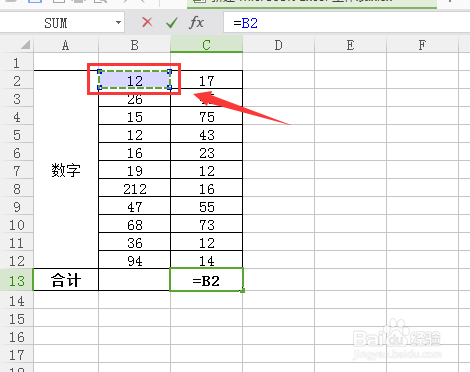Select row 8 header
The width and height of the screenshot is (470, 372).
(17, 189)
